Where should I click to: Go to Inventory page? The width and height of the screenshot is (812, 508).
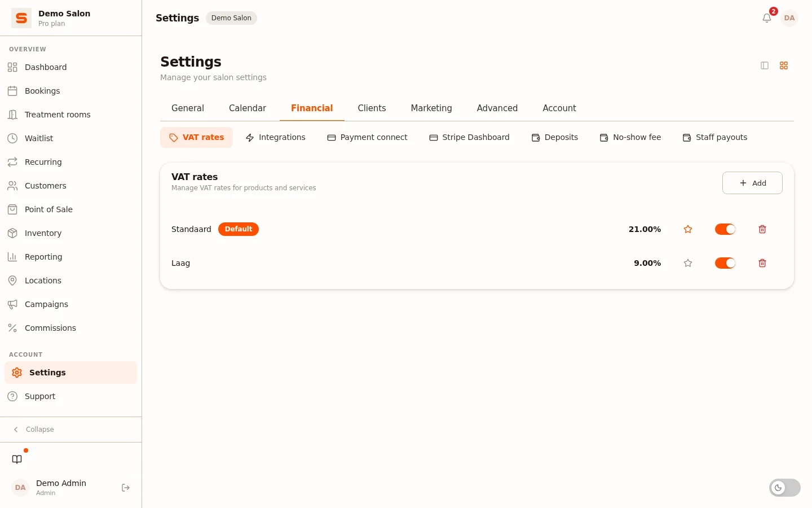pos(70,233)
